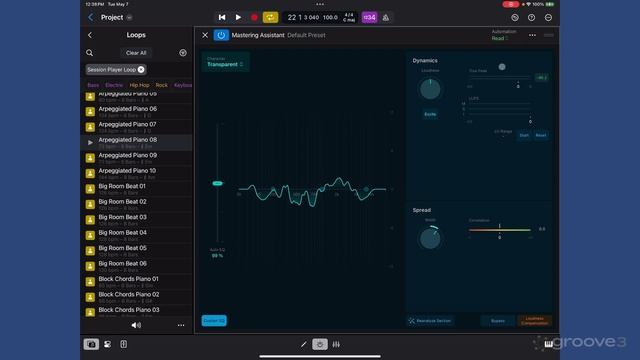Screen dimensions: 640x360
Task: Tap the Arpeggiated Piano 09 loop icon
Action: 90,158
